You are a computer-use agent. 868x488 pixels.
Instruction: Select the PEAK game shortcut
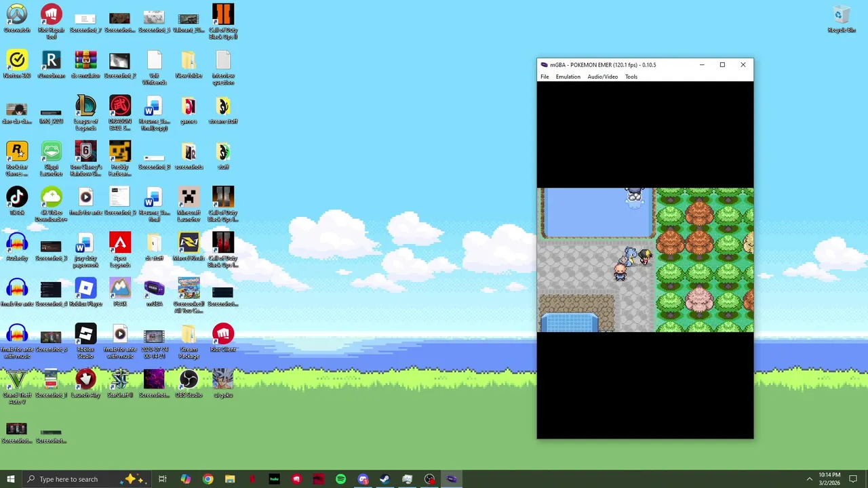pyautogui.click(x=120, y=292)
